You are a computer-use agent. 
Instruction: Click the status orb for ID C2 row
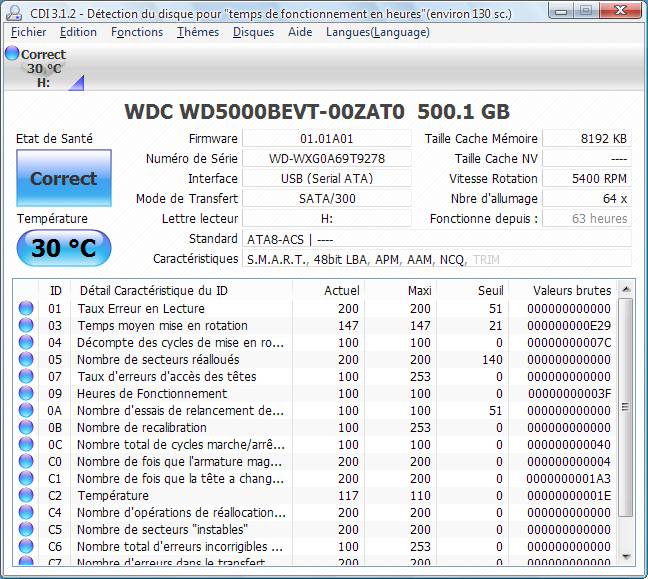coord(26,495)
